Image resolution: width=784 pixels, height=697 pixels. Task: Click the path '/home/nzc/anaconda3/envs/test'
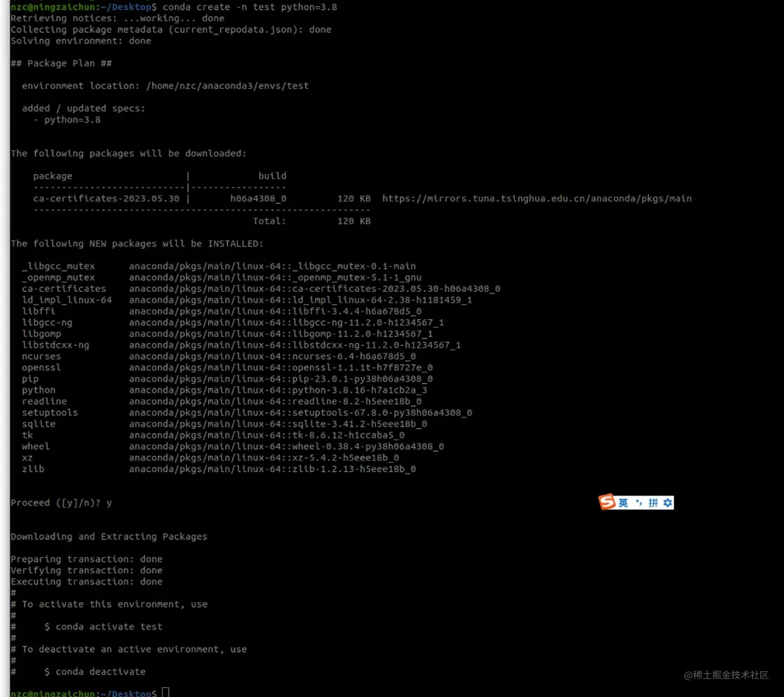227,86
